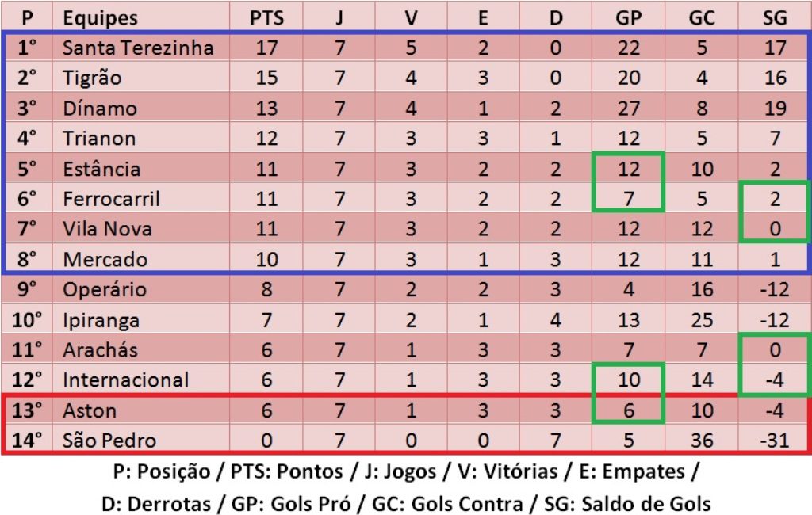
Task: Select Operário's position 9º cell
Action: tap(27, 290)
